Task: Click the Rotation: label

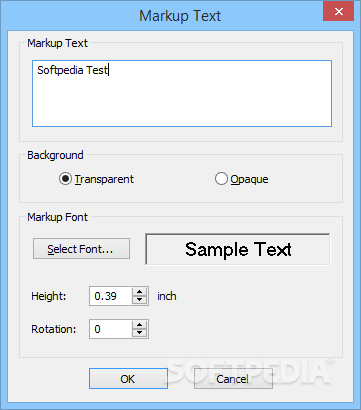Action: pyautogui.click(x=54, y=329)
